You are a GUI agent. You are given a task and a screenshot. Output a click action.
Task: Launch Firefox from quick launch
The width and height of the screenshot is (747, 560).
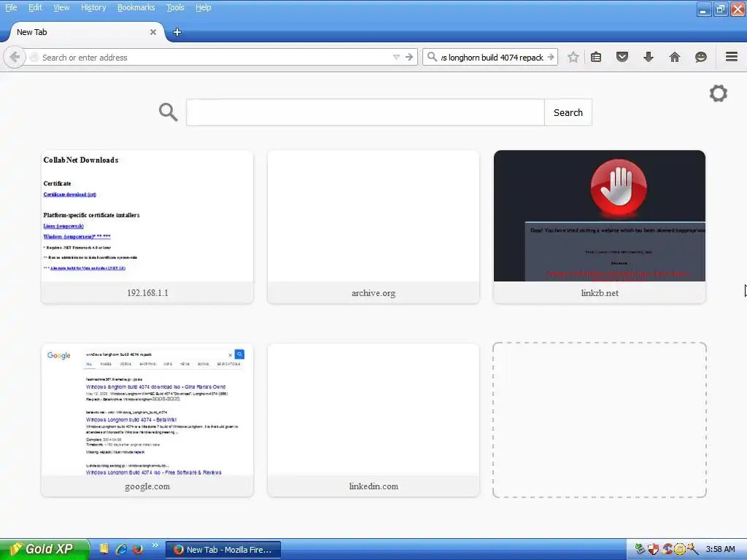pos(138,549)
